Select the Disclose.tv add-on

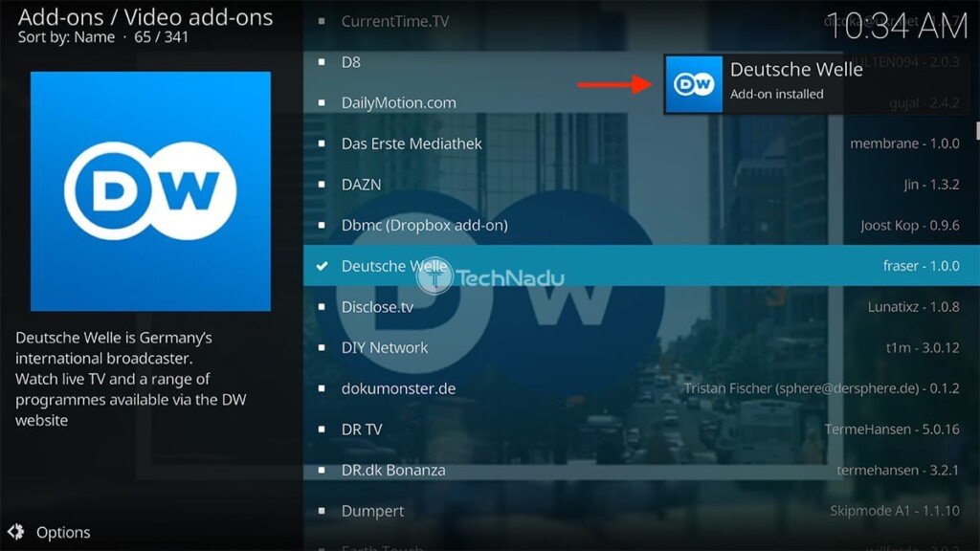[641, 307]
